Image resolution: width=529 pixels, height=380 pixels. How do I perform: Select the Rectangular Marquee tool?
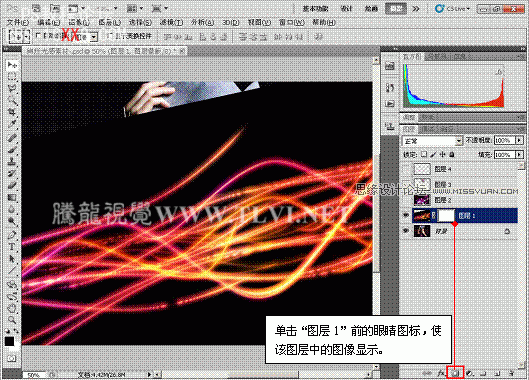12,77
